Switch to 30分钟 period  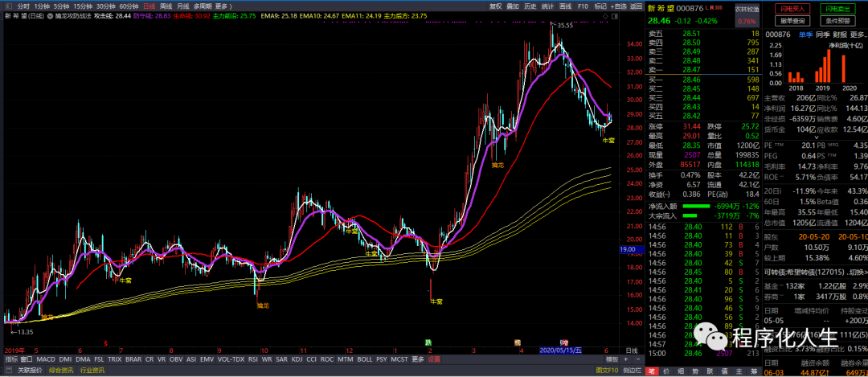[x=106, y=6]
